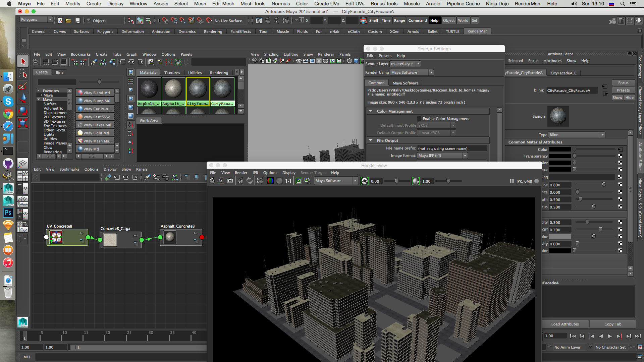The width and height of the screenshot is (644, 362).
Task: Click the Render Region icon in Render View
Action: 221,181
